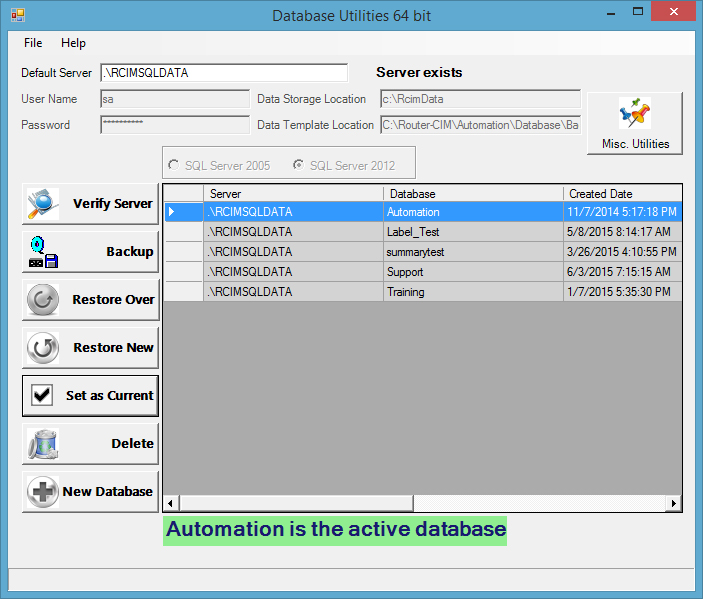703x599 pixels.
Task: Select the Support database cell
Action: click(473, 272)
